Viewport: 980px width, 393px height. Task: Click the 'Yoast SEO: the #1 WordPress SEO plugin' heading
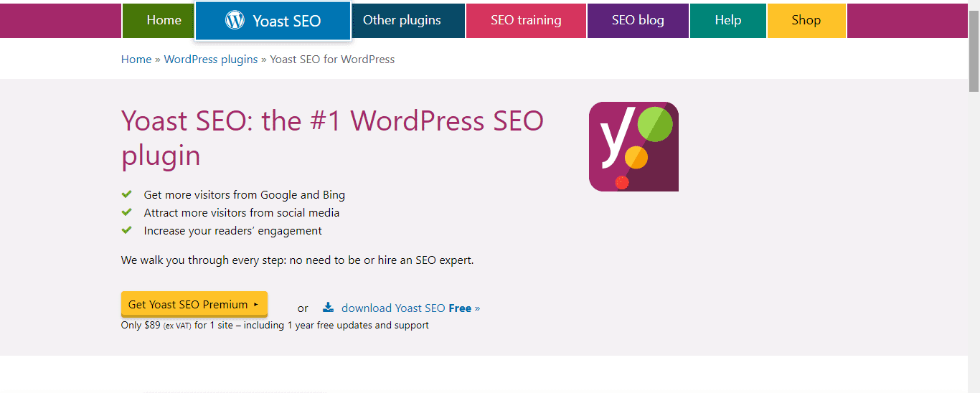pos(332,138)
